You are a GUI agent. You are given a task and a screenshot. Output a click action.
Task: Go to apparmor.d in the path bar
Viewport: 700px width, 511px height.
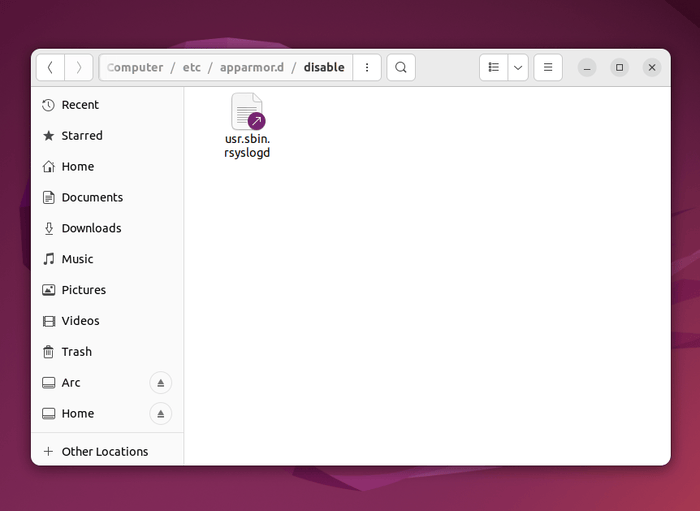252,67
